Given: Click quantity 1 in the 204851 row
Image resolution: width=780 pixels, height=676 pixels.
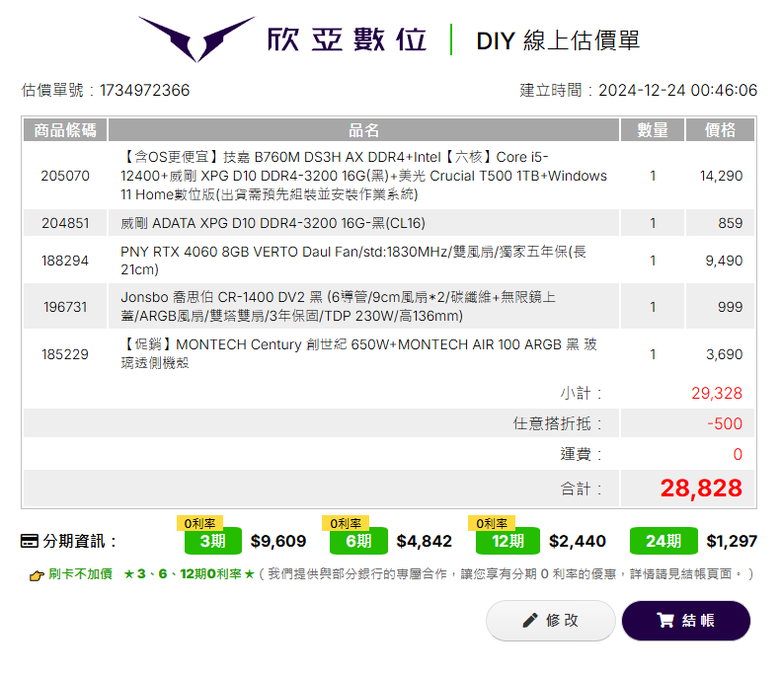Looking at the screenshot, I should (653, 223).
